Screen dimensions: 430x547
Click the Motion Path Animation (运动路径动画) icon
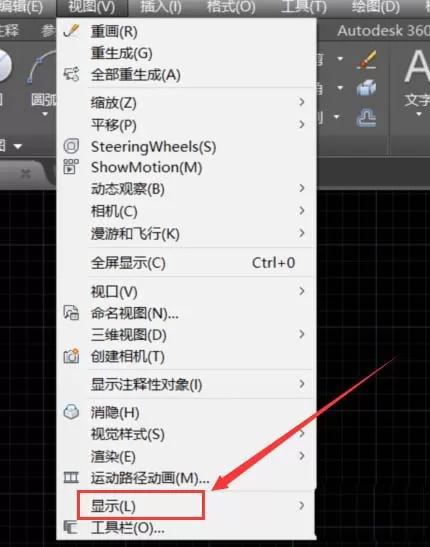[71, 477]
